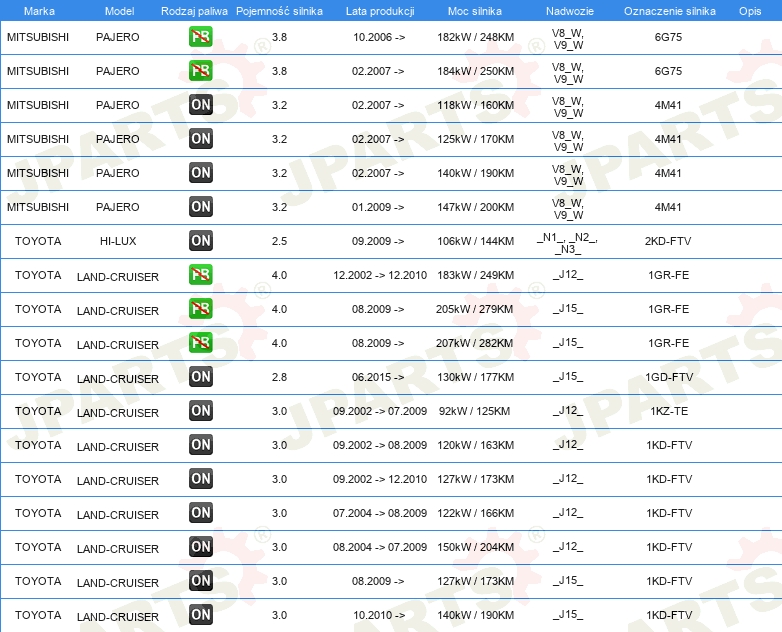This screenshot has width=782, height=632.
Task: Click the Moc silnika column header
Action: click(x=475, y=11)
